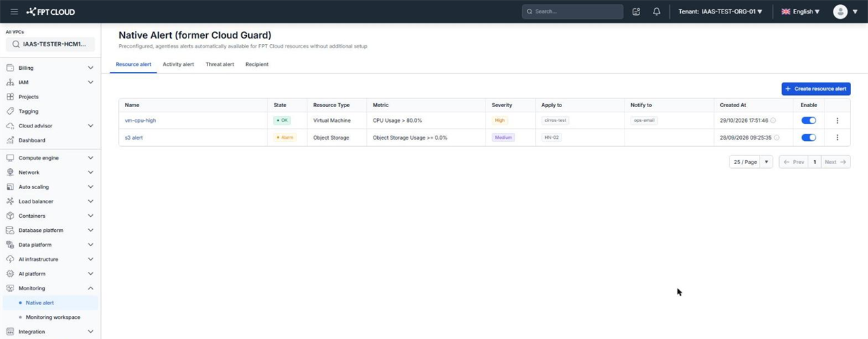The image size is (868, 339).
Task: Click info icon next to 28/09/2026 timestamp
Action: [x=776, y=138]
